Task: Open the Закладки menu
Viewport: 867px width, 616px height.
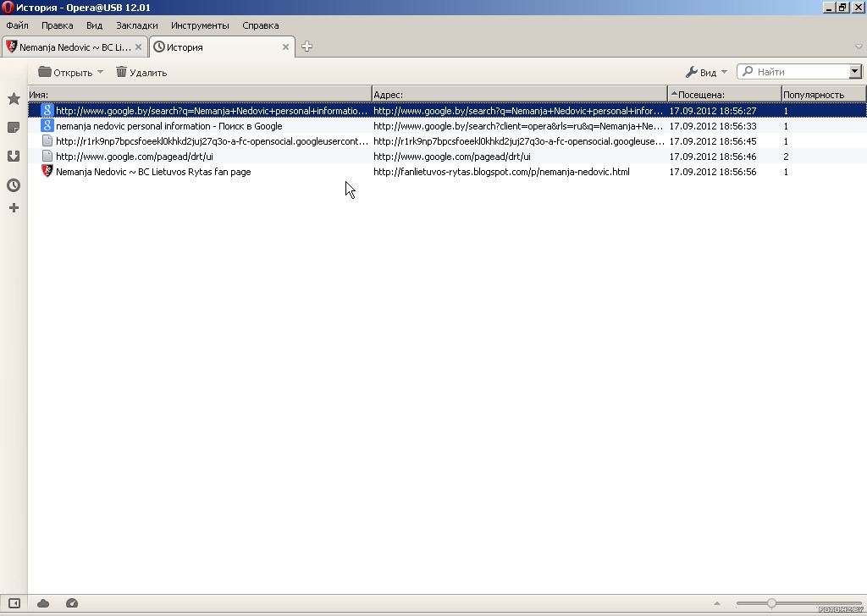Action: (136, 25)
